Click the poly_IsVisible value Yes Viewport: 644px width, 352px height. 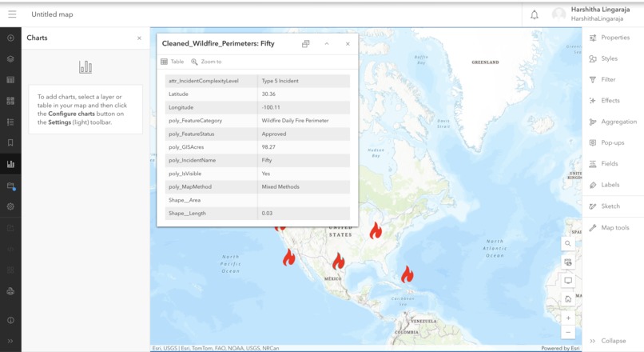[266, 174]
